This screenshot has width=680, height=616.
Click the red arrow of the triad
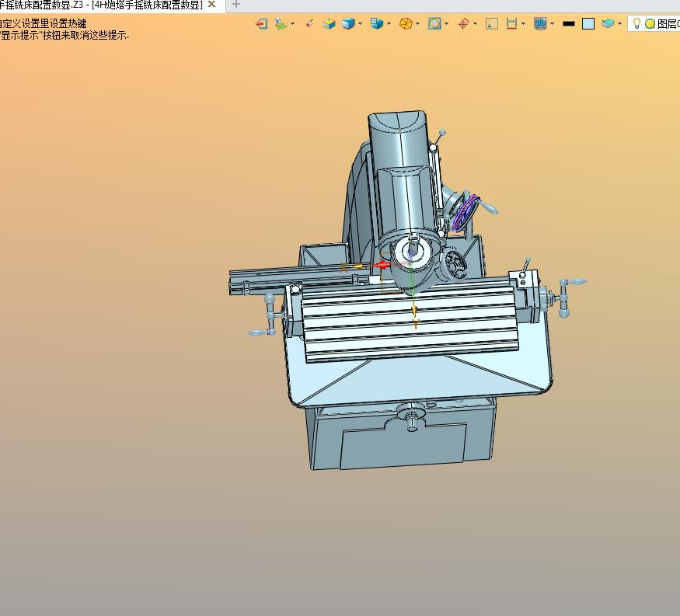(x=382, y=264)
